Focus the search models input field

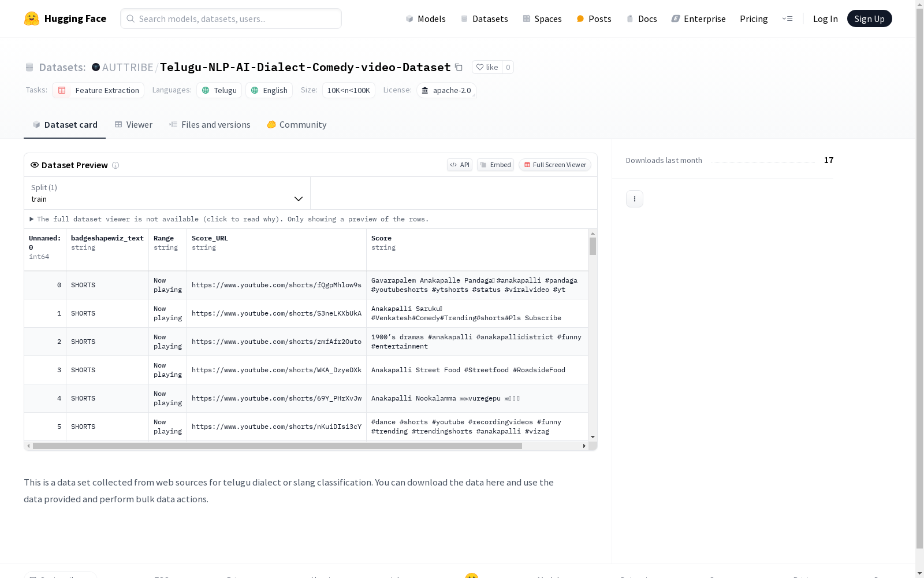(231, 18)
